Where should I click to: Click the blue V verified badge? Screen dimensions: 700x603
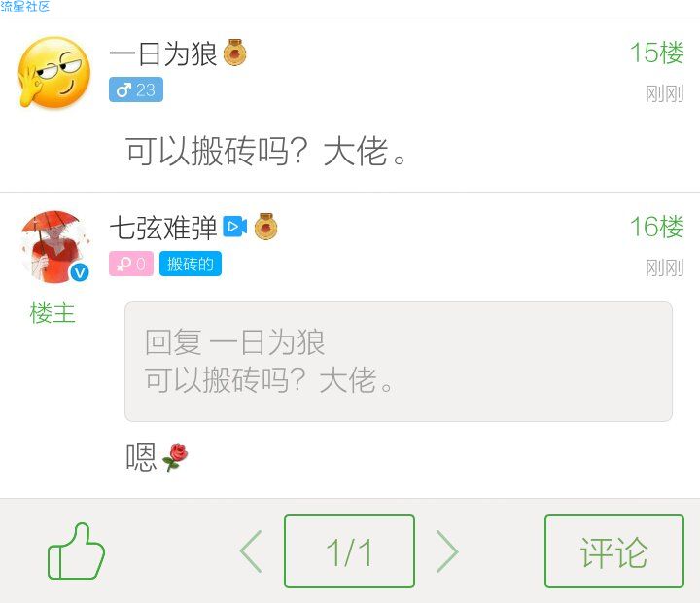[80, 272]
